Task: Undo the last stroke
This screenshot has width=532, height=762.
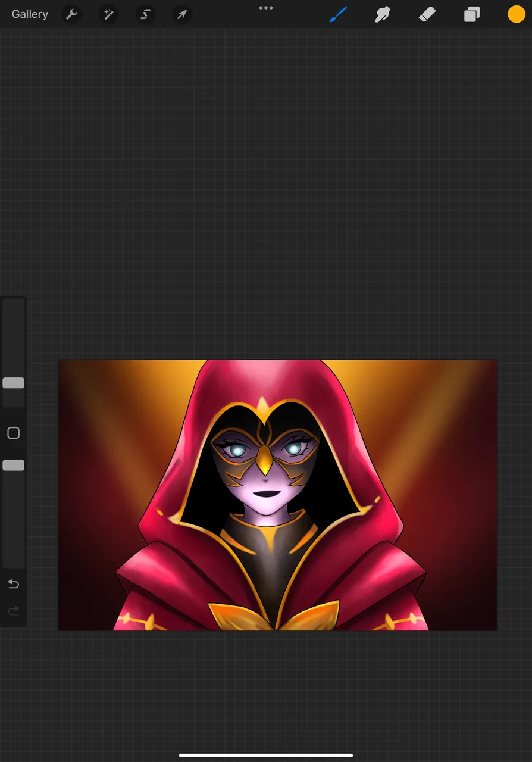Action: click(x=13, y=584)
